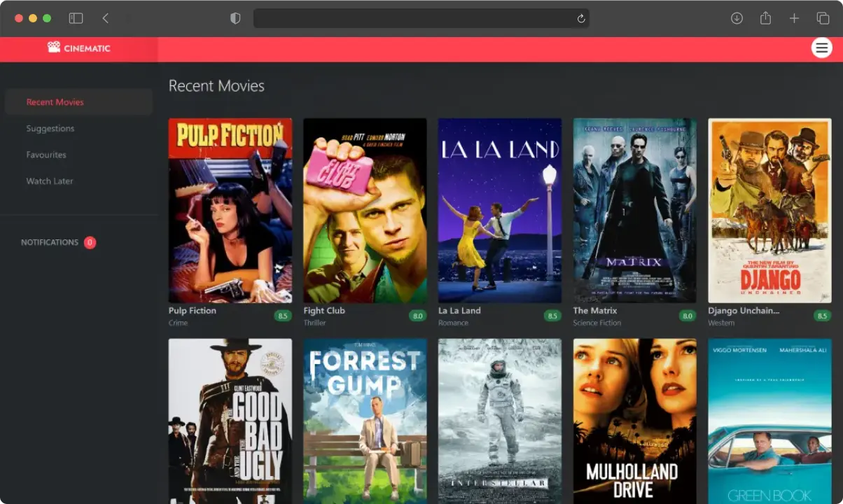Click the Django Unchained 8.5 rating badge
This screenshot has width=843, height=504.
tap(823, 316)
